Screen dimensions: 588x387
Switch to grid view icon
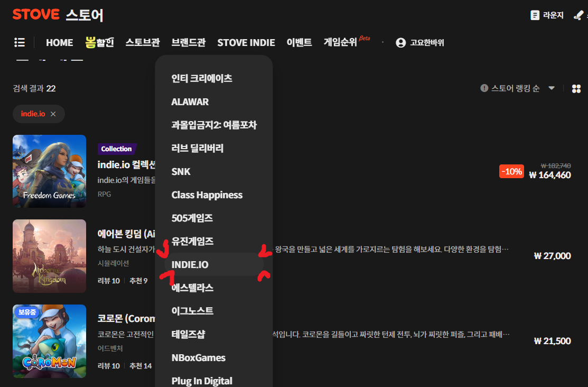point(576,89)
